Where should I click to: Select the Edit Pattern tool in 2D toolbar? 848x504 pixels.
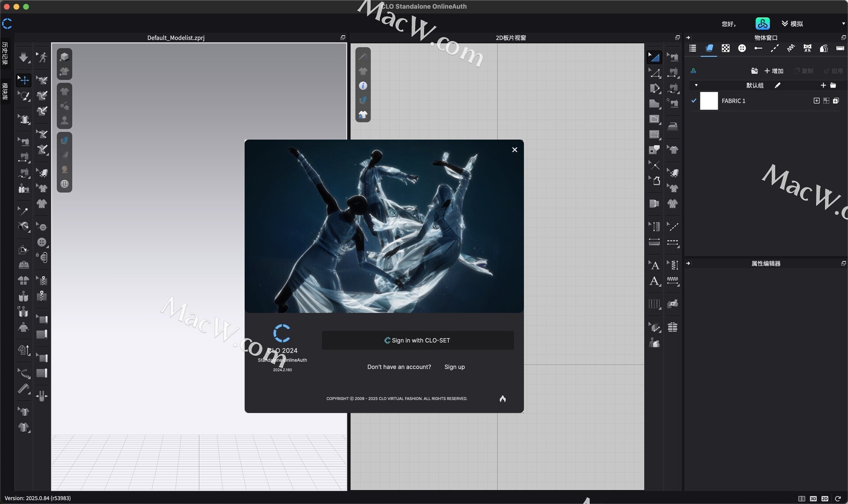pos(654,73)
